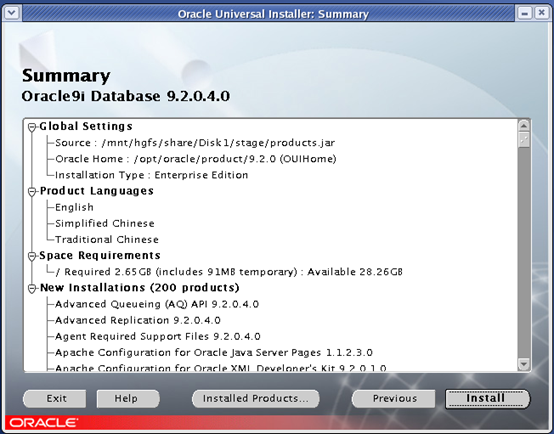Select English language entry
The width and height of the screenshot is (554, 434).
click(74, 207)
